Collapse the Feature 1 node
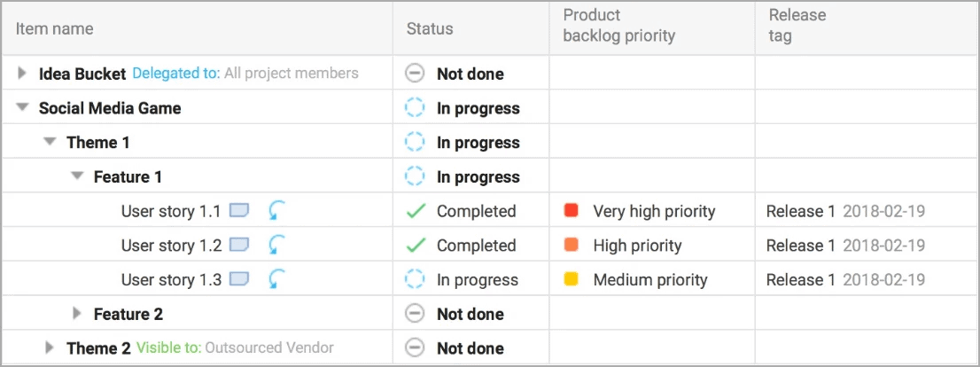The image size is (980, 367). pyautogui.click(x=77, y=177)
